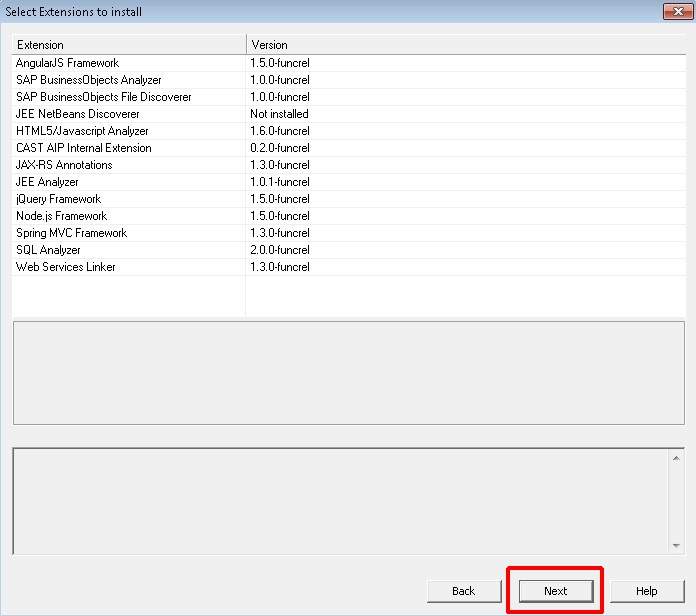The height and width of the screenshot is (616, 696).
Task: Select JAX-RS Annotations extension
Action: 349,165
